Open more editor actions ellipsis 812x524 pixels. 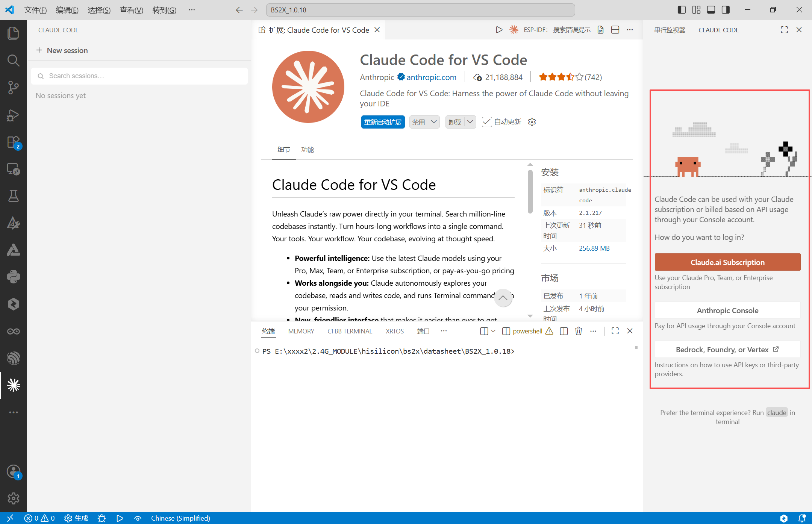pos(630,30)
